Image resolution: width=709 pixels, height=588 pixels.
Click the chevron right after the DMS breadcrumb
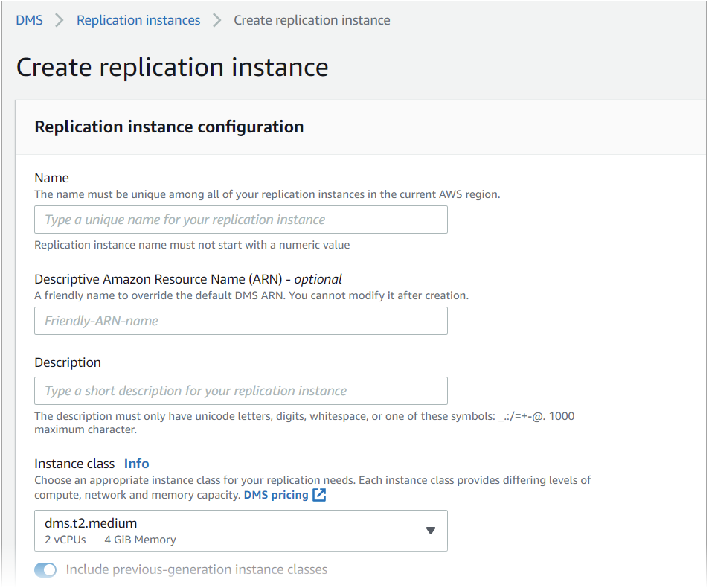[x=60, y=20]
